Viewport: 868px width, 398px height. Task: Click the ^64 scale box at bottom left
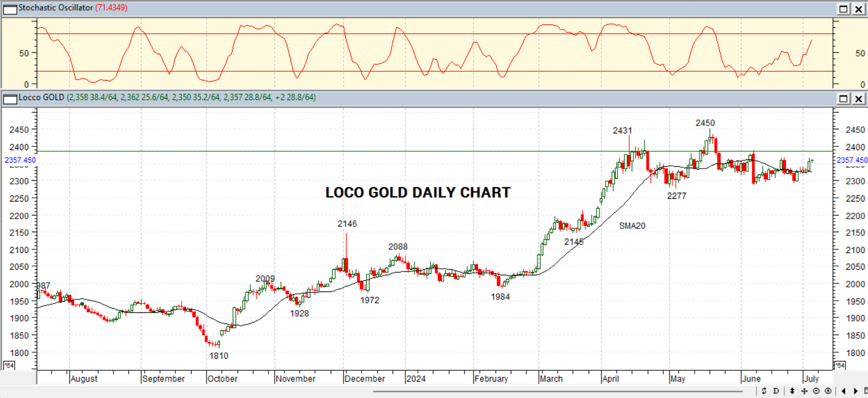click(9, 365)
